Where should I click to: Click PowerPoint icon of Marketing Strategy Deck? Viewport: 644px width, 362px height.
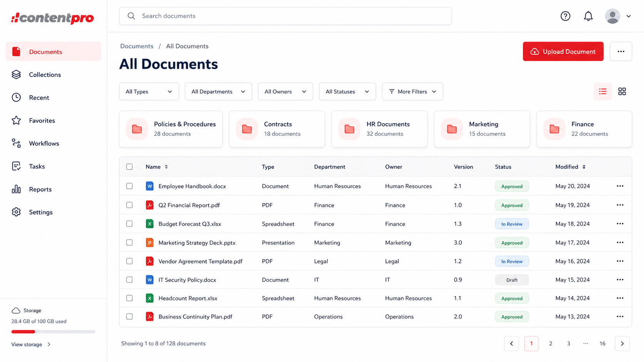tap(149, 243)
